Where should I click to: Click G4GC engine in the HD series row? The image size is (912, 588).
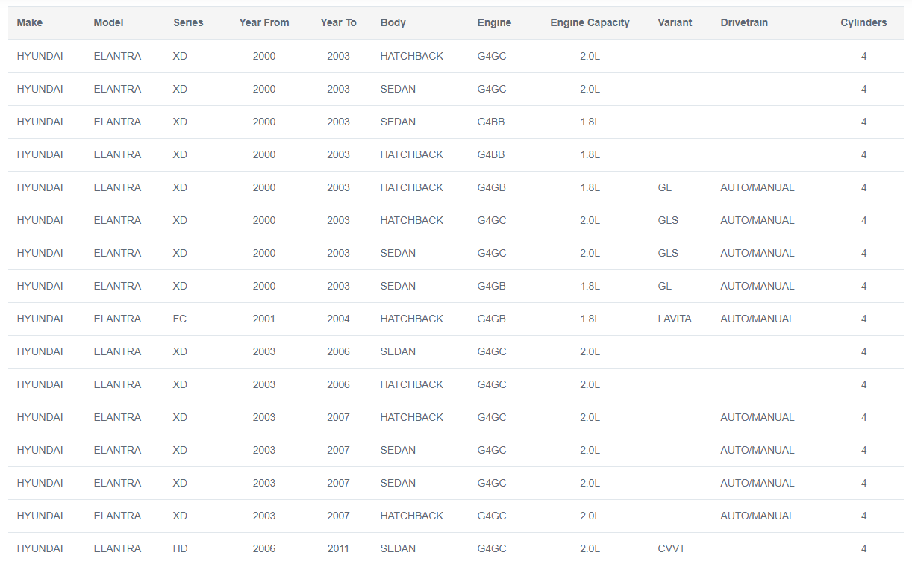pyautogui.click(x=492, y=548)
